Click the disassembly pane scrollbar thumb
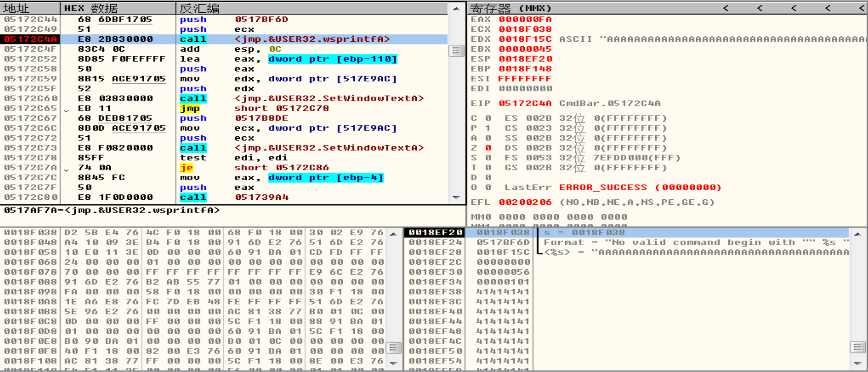The width and height of the screenshot is (868, 372). tap(456, 50)
